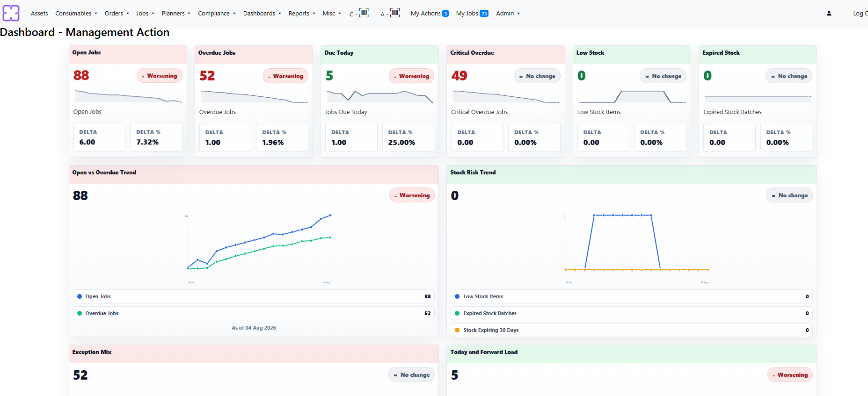Click Worsening badge in Today and Forward Load
The width and height of the screenshot is (868, 396).
790,375
